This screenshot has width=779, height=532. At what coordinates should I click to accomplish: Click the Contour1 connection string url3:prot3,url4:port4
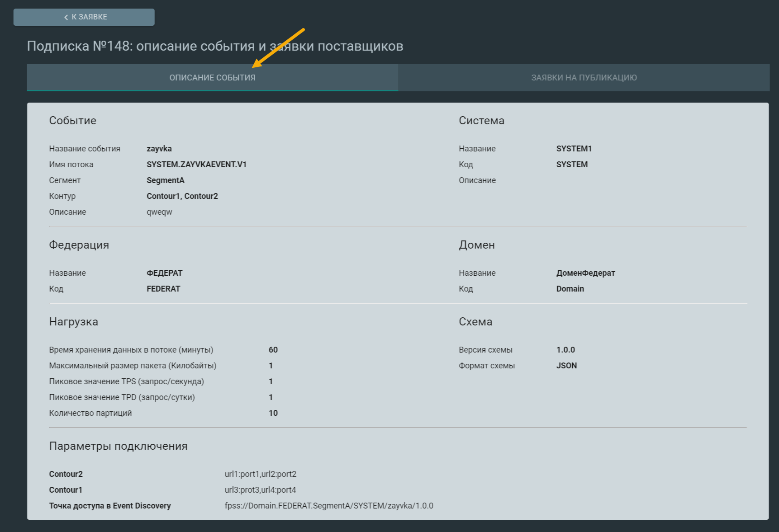(261, 490)
